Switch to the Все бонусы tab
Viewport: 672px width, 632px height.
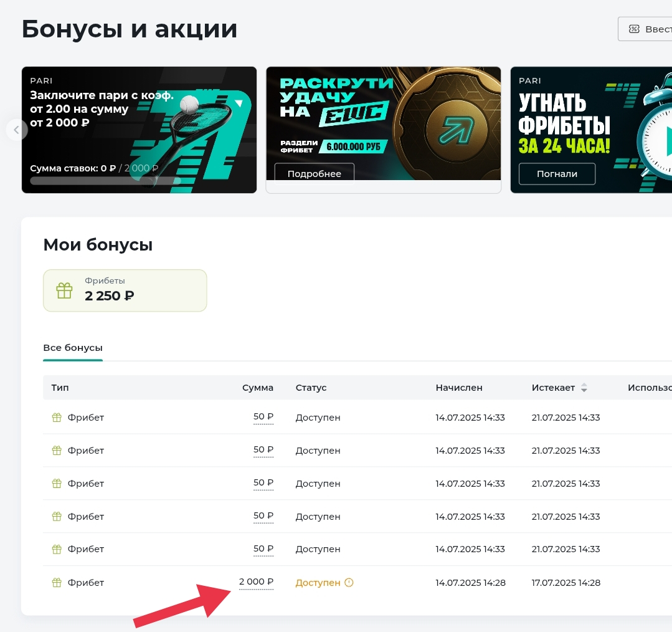point(72,347)
